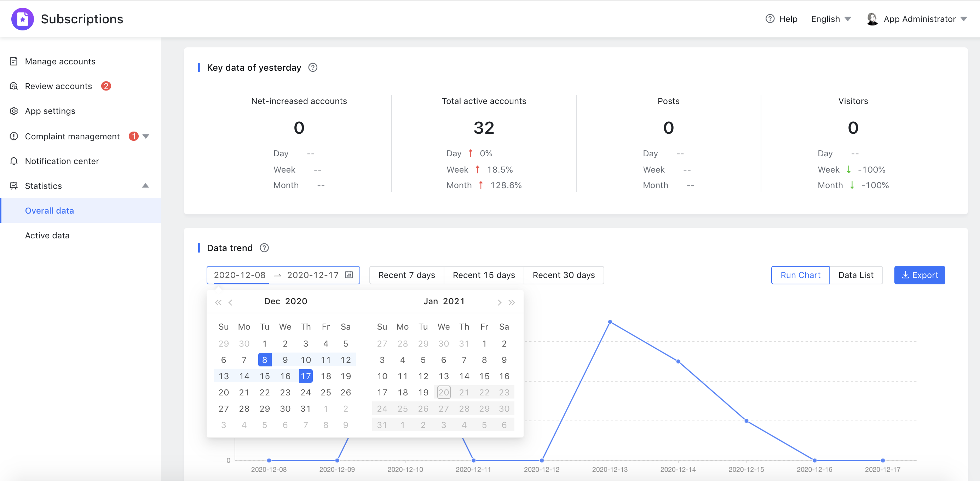Click the Key data of yesterday help icon
Screen dimensions: 980x481
[313, 67]
